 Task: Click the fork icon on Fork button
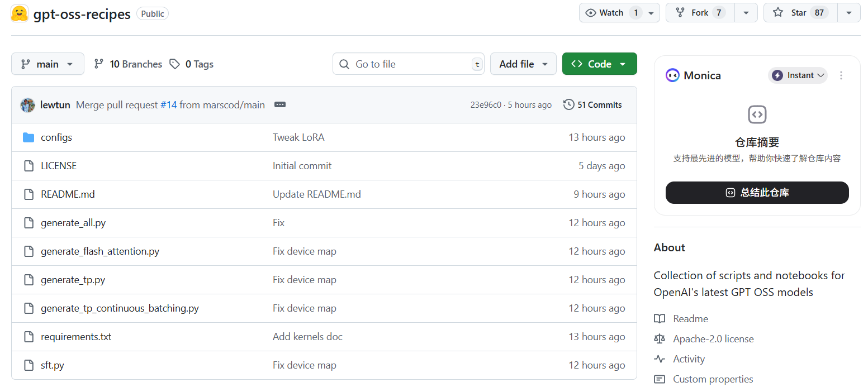(680, 13)
